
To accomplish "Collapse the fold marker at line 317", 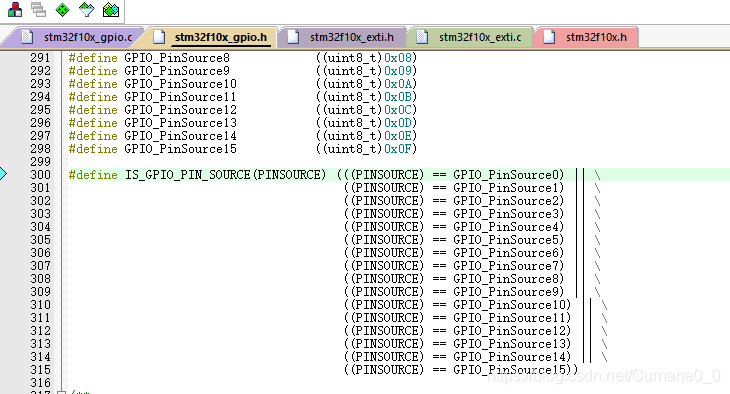I will click(x=61, y=392).
